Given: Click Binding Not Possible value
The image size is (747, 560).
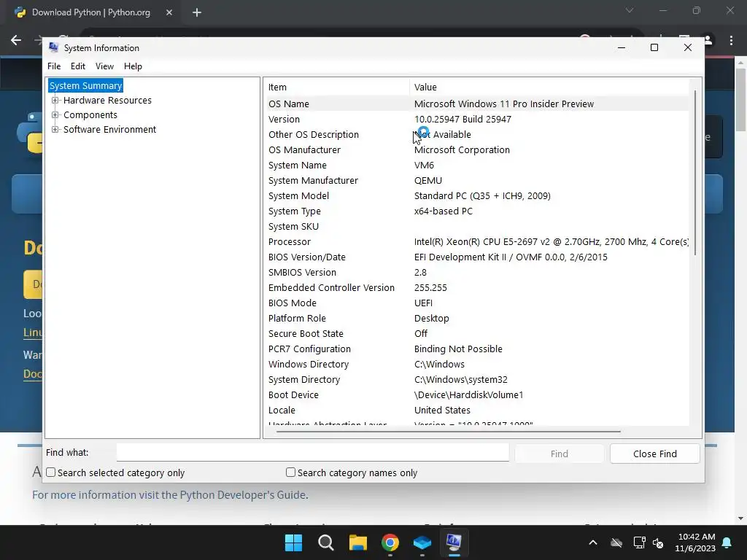Looking at the screenshot, I should coord(458,349).
